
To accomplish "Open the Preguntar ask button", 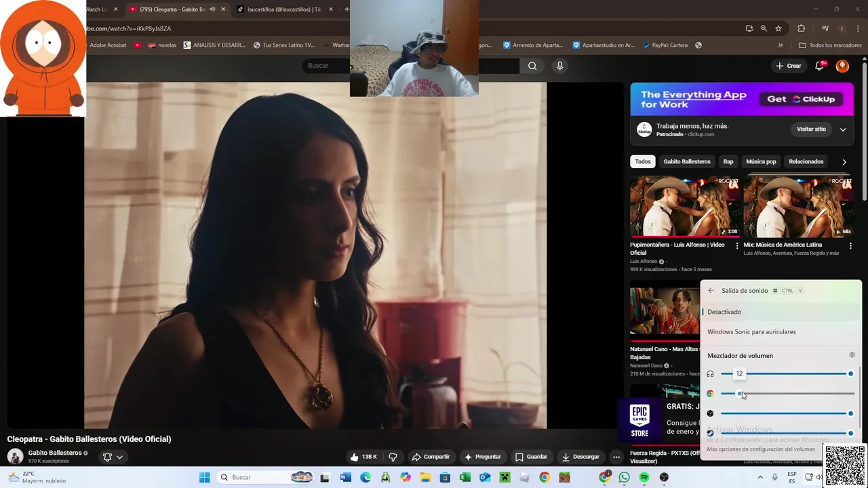I will [482, 457].
